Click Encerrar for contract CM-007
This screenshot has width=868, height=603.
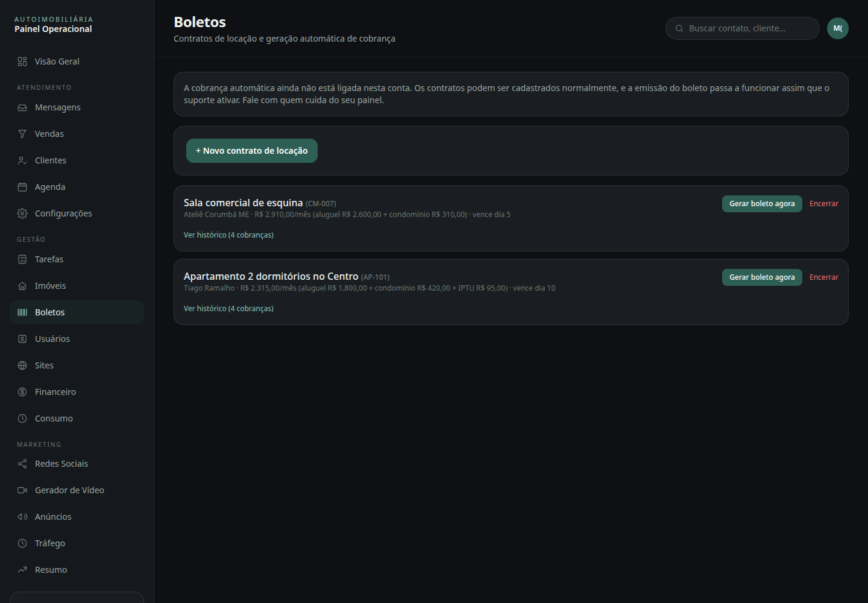pyautogui.click(x=824, y=204)
